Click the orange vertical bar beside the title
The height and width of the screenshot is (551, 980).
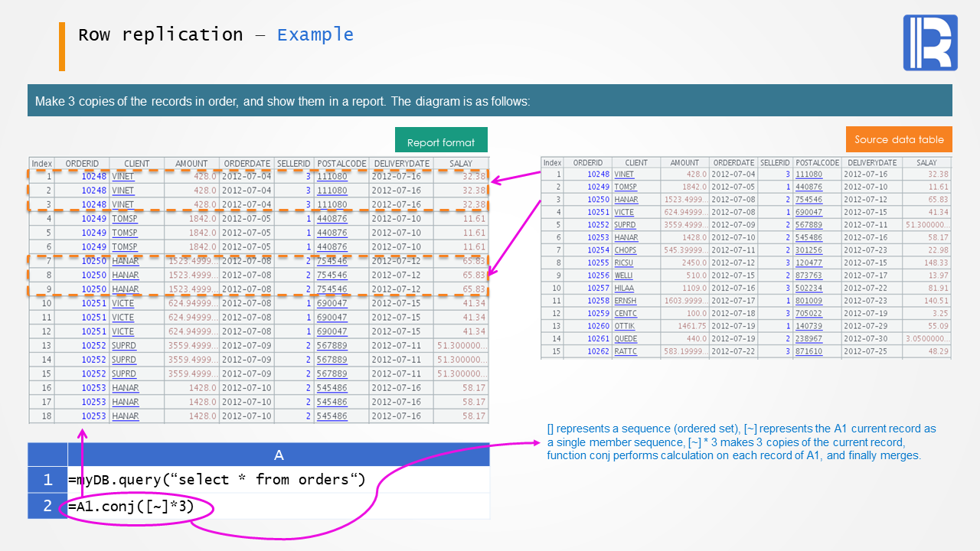coord(62,46)
